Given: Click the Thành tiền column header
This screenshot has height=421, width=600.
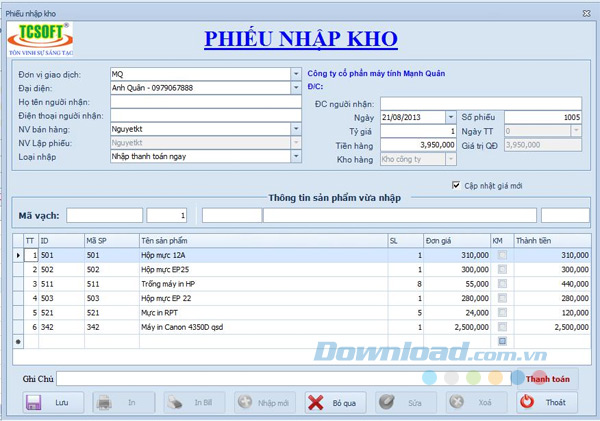Looking at the screenshot, I should tap(550, 240).
